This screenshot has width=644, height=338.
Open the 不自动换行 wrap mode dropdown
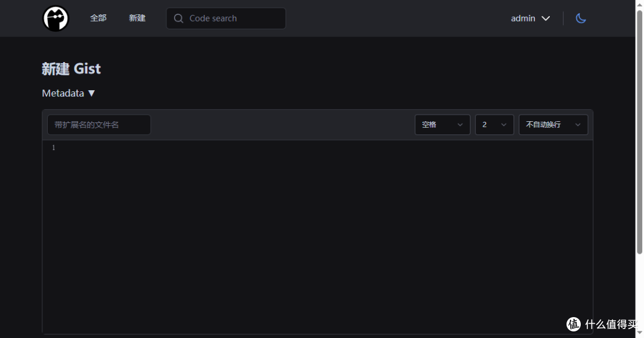[553, 125]
